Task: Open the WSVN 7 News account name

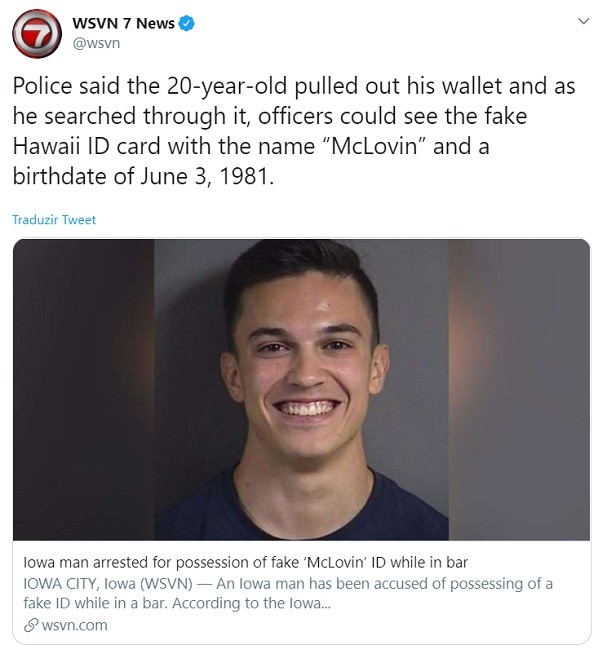Action: coord(123,23)
